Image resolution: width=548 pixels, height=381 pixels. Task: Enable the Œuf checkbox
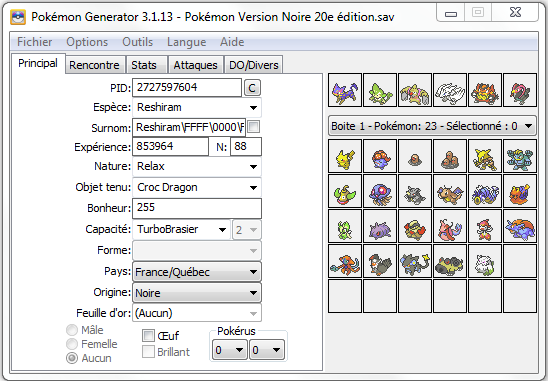148,336
